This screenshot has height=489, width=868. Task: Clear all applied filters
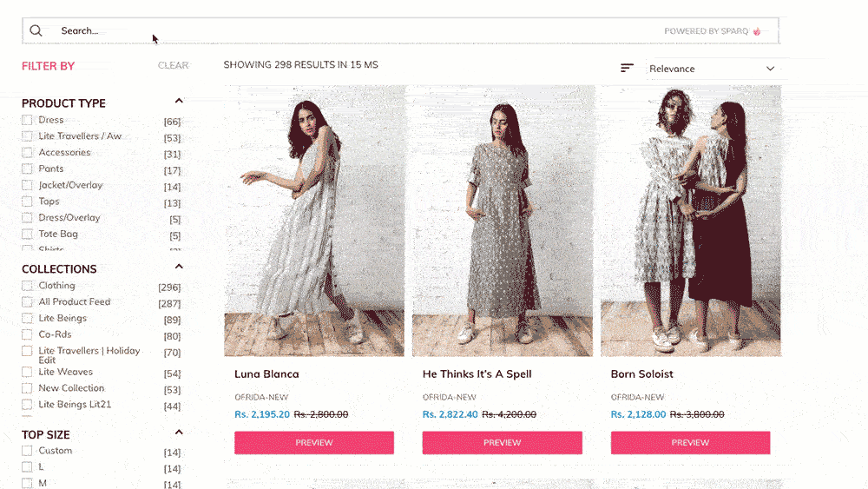173,66
